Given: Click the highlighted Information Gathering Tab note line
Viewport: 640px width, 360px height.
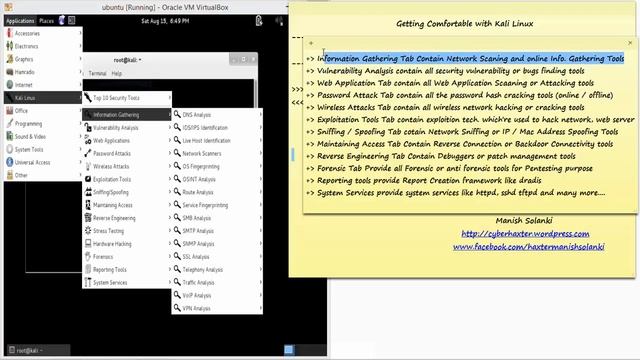Looking at the screenshot, I should coord(465,59).
